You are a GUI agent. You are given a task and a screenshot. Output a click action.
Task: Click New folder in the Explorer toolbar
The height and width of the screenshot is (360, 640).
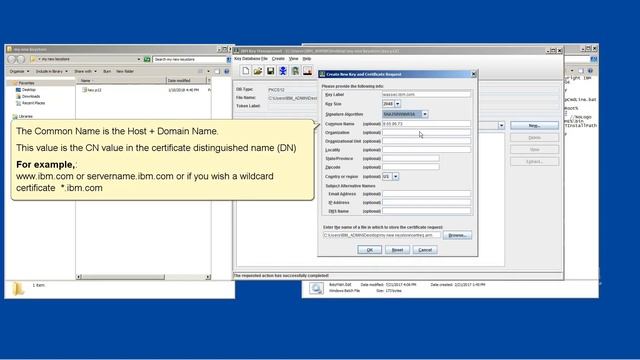125,71
